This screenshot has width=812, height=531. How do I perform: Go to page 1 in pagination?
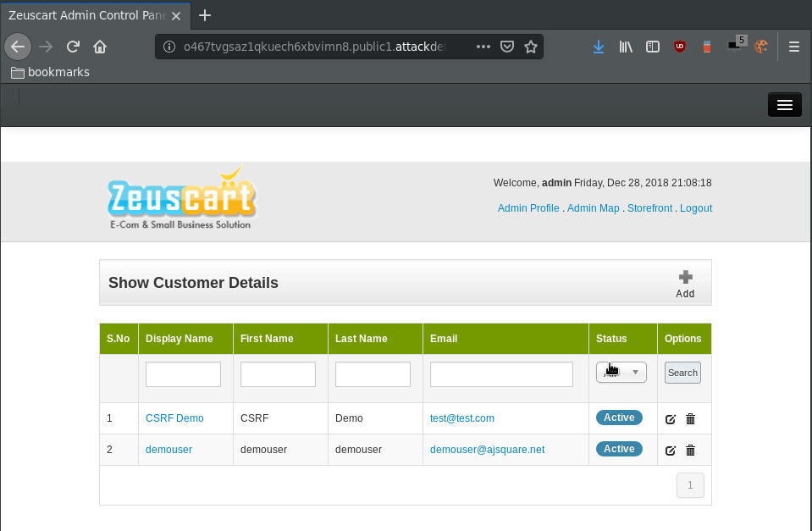pyautogui.click(x=690, y=485)
